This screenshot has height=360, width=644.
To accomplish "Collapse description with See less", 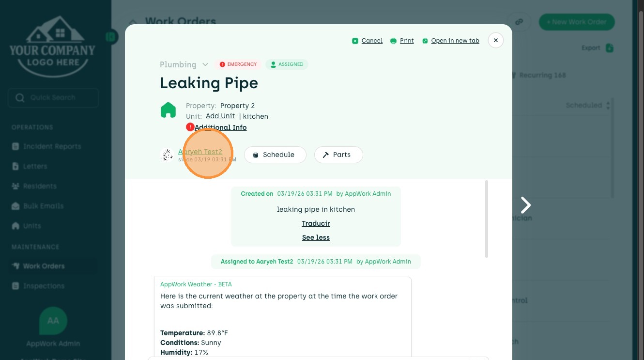I will tap(316, 237).
